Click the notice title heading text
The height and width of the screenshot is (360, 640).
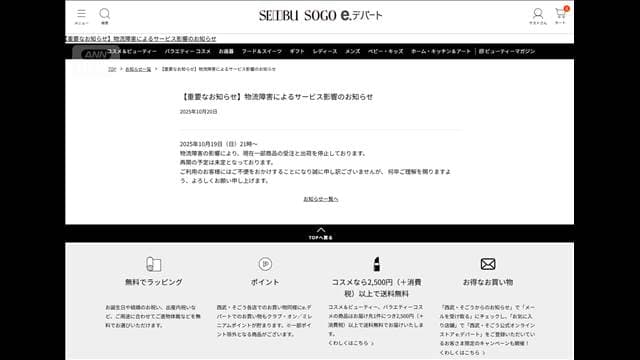[276, 97]
